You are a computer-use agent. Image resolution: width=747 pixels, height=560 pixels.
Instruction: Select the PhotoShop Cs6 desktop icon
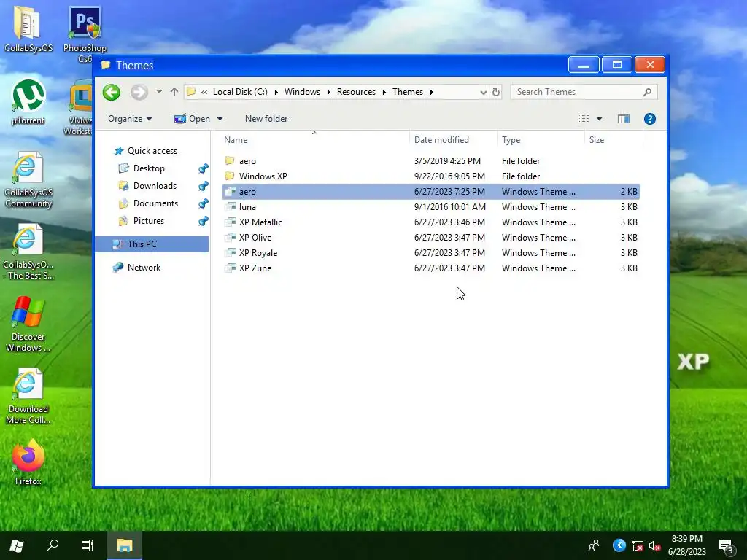[85, 34]
